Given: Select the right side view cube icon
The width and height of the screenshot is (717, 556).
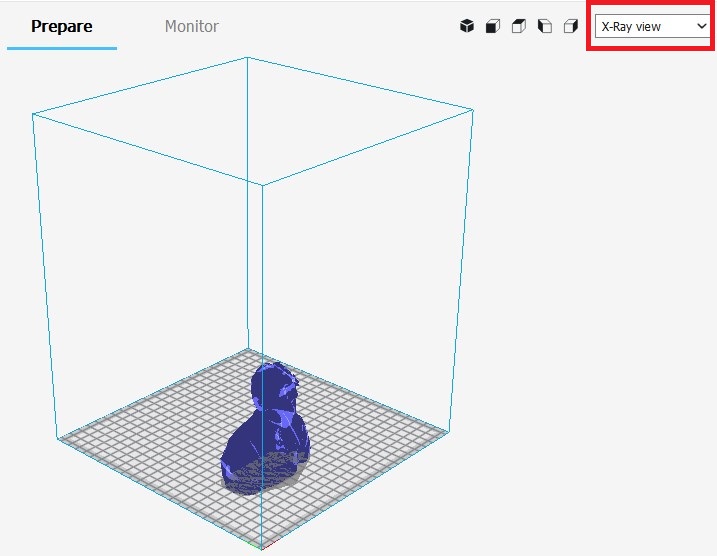Looking at the screenshot, I should click(x=571, y=26).
